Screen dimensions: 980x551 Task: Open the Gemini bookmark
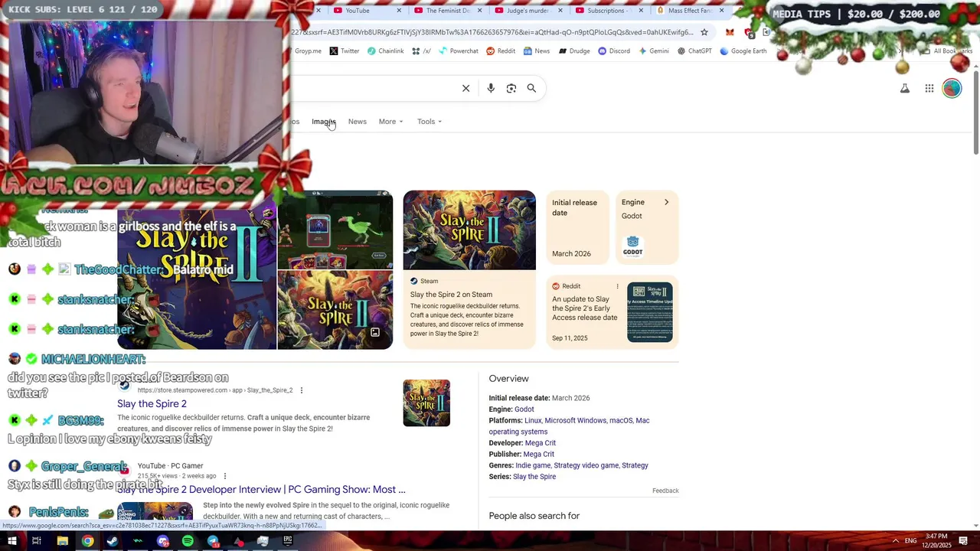pyautogui.click(x=653, y=51)
